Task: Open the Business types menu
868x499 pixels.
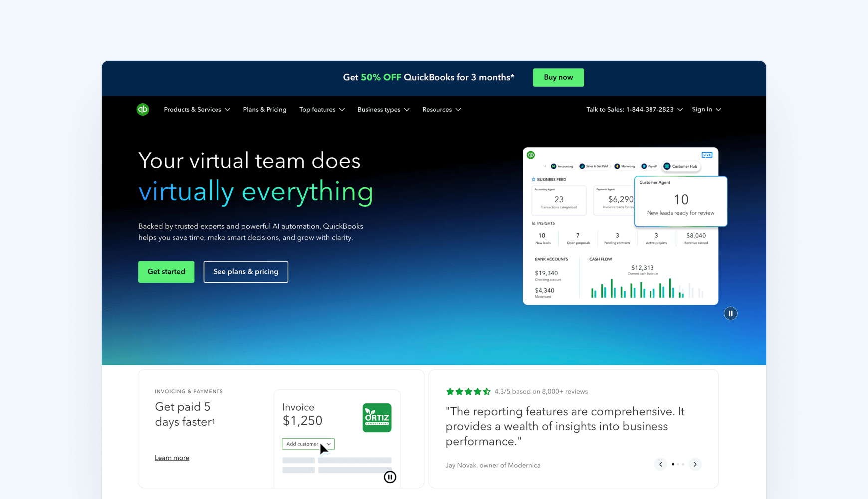Action: pos(383,109)
